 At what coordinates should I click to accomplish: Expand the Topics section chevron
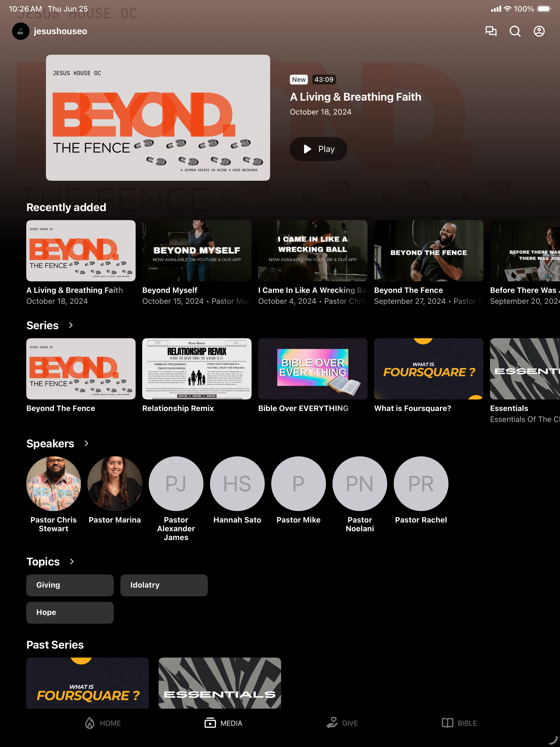tap(72, 561)
